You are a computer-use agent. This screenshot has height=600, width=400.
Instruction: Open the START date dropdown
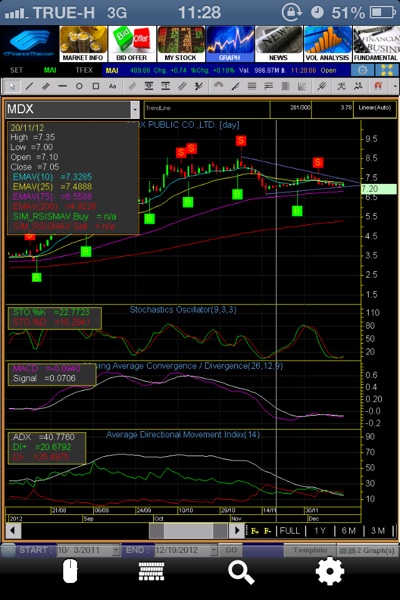116,550
